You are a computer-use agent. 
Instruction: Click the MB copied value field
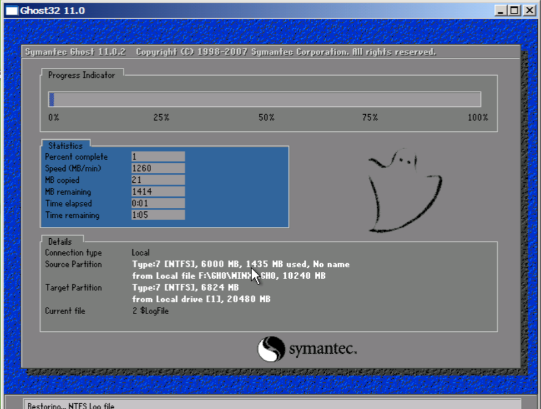pos(158,180)
